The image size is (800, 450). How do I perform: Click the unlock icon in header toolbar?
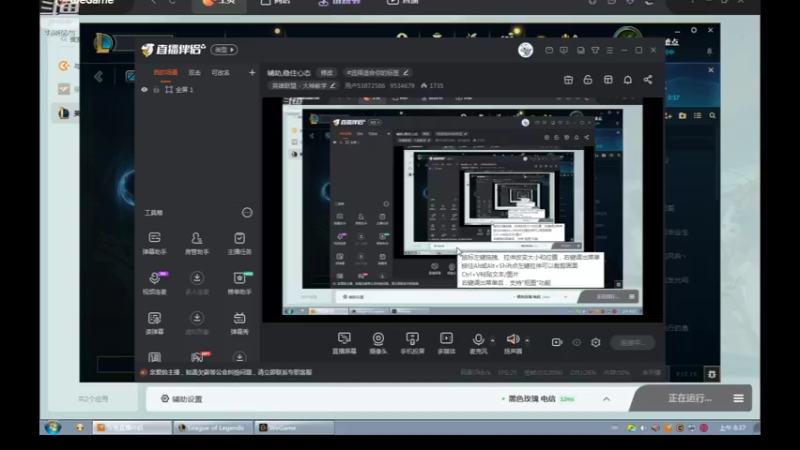[588, 80]
